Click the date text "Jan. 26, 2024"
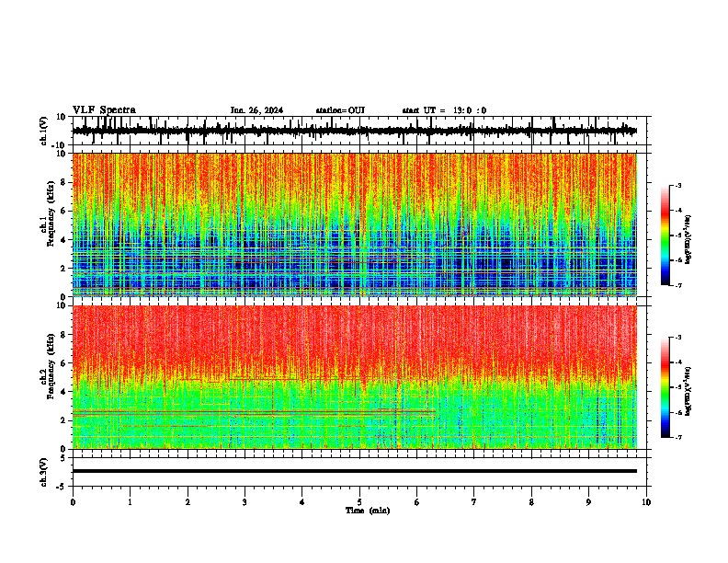This screenshot has height=563, width=728. click(256, 110)
